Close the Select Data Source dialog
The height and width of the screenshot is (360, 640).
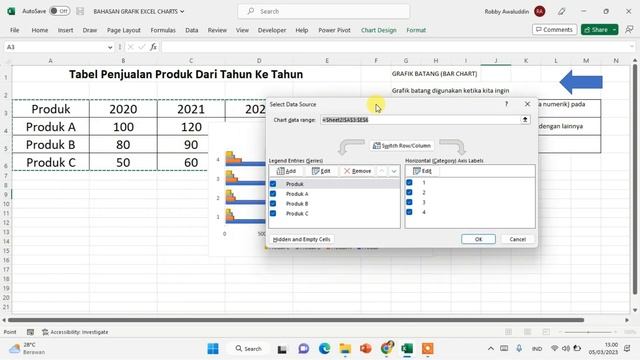point(527,104)
